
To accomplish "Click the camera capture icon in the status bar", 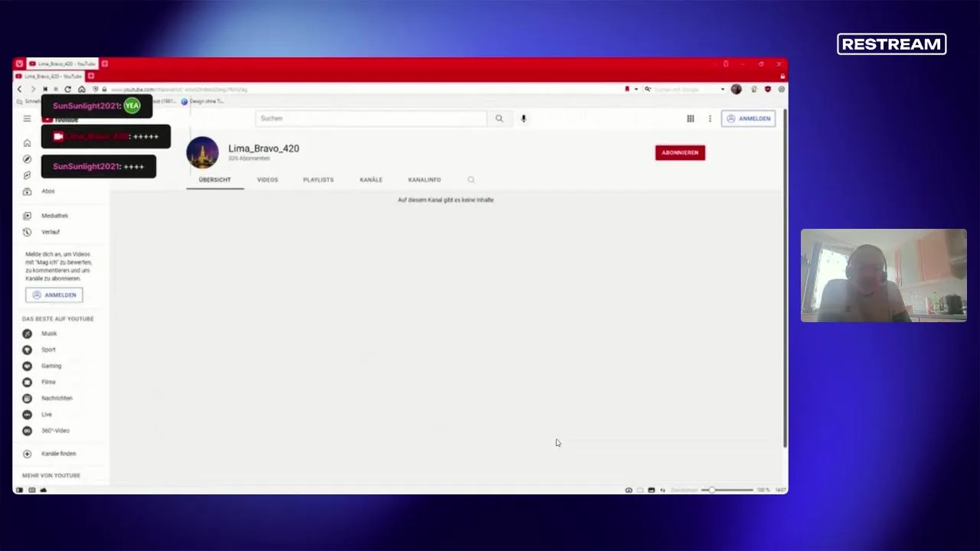I will [x=629, y=490].
